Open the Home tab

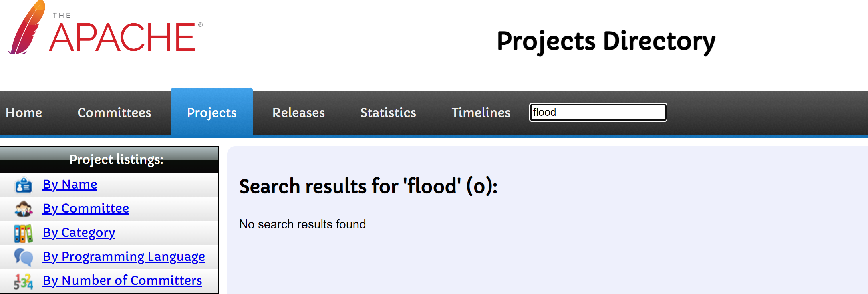coord(24,113)
